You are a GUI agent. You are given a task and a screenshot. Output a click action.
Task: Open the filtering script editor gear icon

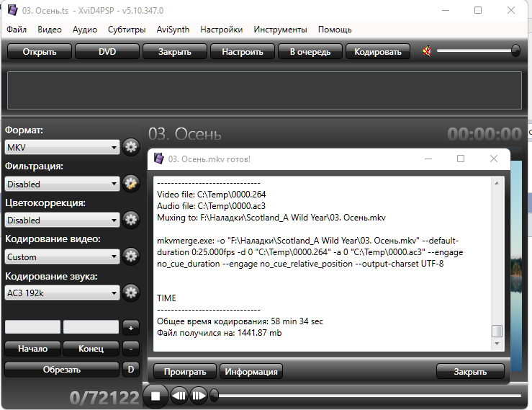(x=131, y=184)
